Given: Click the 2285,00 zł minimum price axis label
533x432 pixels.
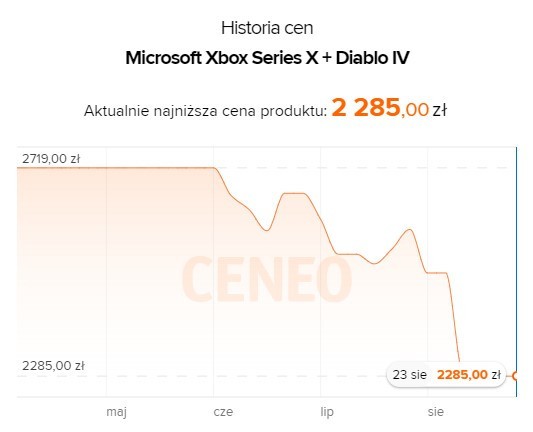Looking at the screenshot, I should [53, 366].
